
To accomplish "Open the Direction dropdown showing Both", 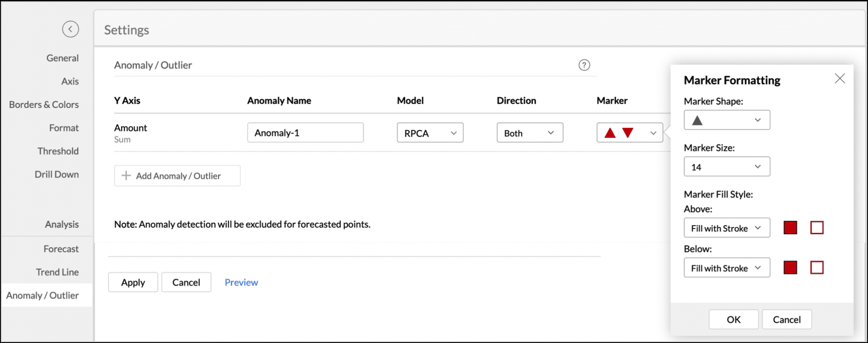I will (529, 133).
